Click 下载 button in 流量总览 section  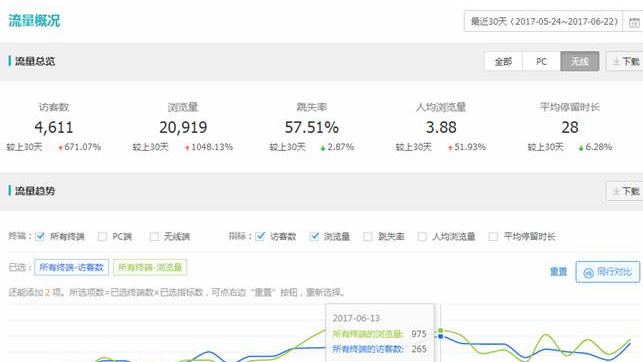pos(625,61)
